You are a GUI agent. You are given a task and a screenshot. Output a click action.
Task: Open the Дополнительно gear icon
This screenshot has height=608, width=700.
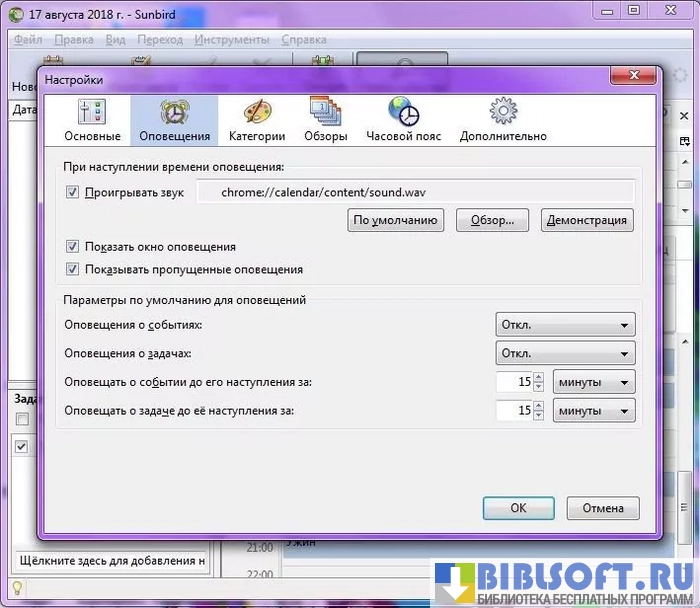click(503, 120)
